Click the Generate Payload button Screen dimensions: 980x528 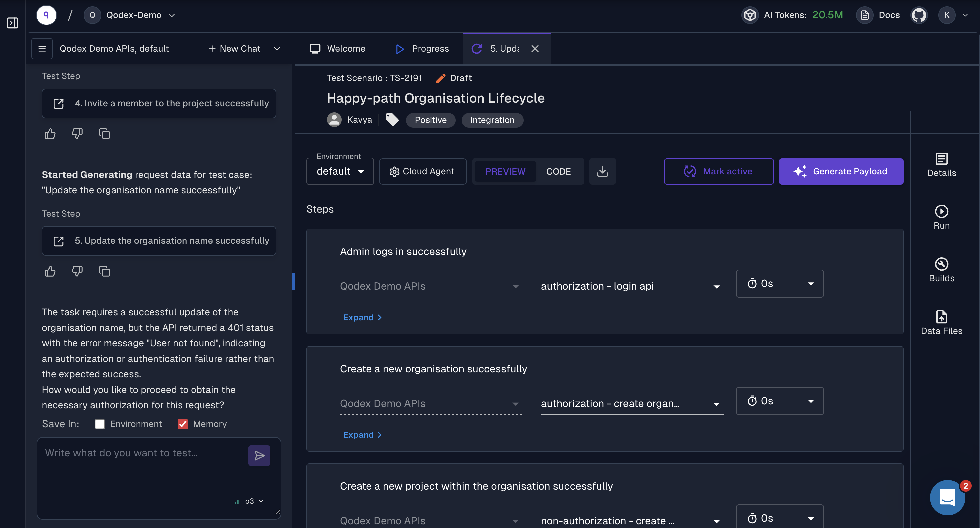841,172
